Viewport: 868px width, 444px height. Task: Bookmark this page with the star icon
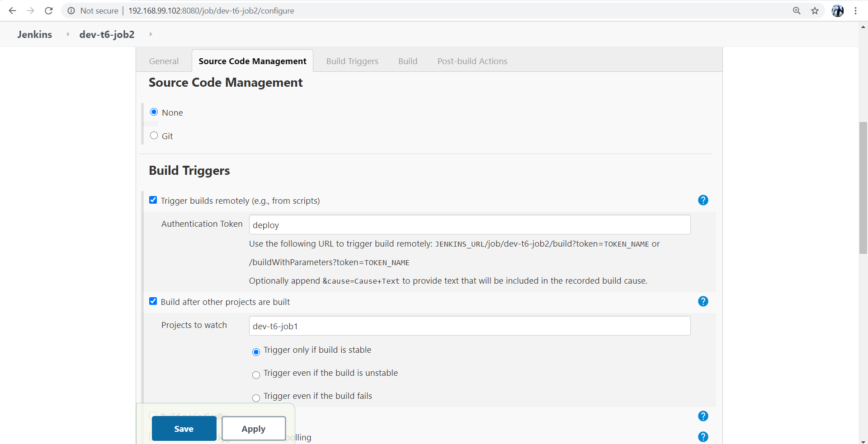click(x=815, y=10)
